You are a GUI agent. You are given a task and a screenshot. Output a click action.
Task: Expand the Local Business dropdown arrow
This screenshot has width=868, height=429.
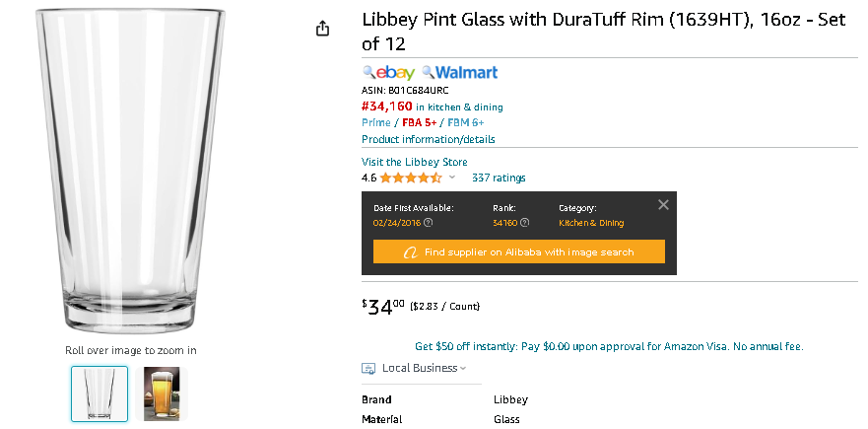coord(463,368)
